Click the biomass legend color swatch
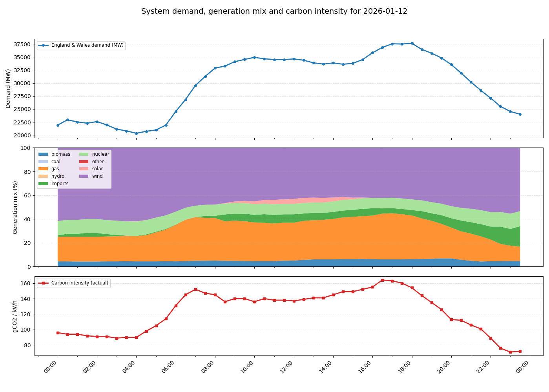 43,154
